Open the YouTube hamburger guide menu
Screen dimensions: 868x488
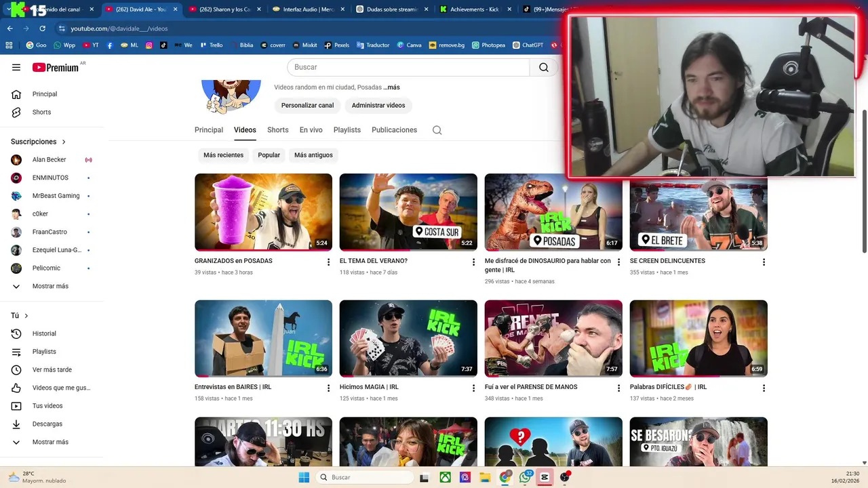(x=16, y=67)
